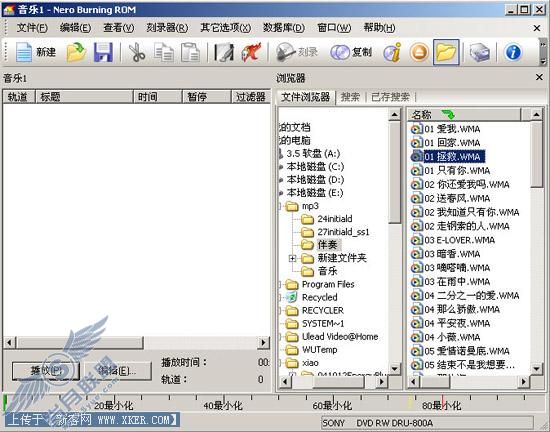This screenshot has height=432, width=550.
Task: Click the 刻录 (Burn) disc icon
Action: (297, 53)
